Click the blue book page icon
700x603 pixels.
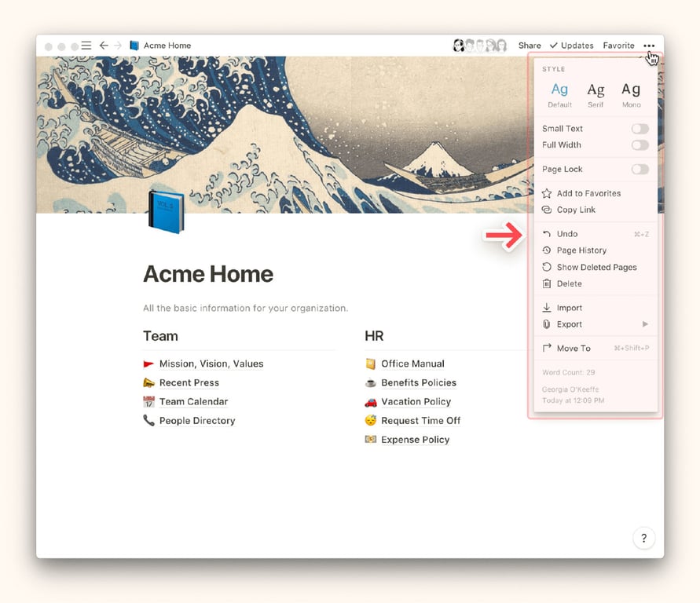[166, 212]
